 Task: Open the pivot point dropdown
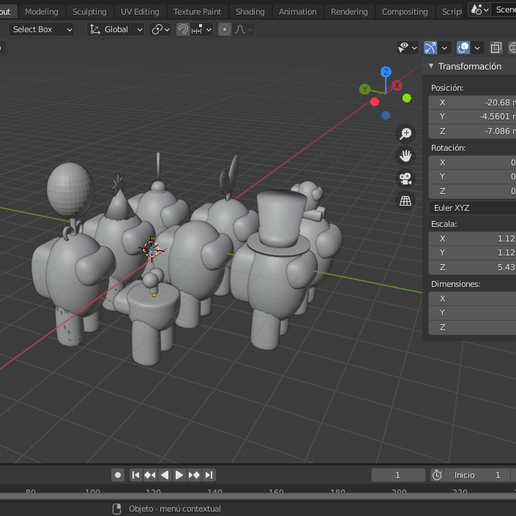(x=160, y=30)
